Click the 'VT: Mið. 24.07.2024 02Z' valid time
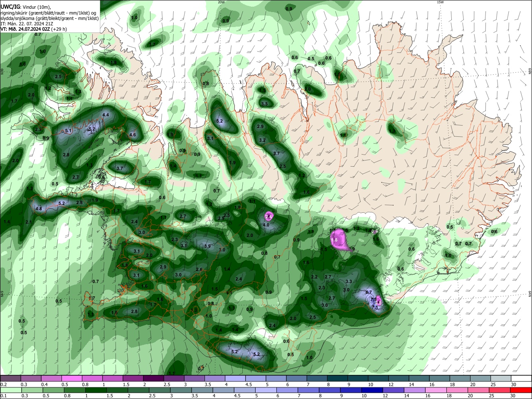 (x=33, y=29)
